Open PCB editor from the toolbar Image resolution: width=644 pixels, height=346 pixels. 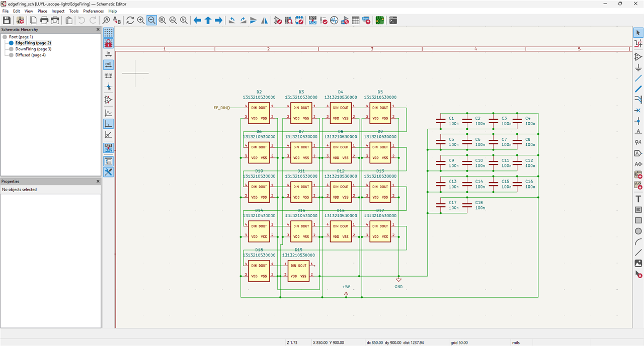[379, 20]
